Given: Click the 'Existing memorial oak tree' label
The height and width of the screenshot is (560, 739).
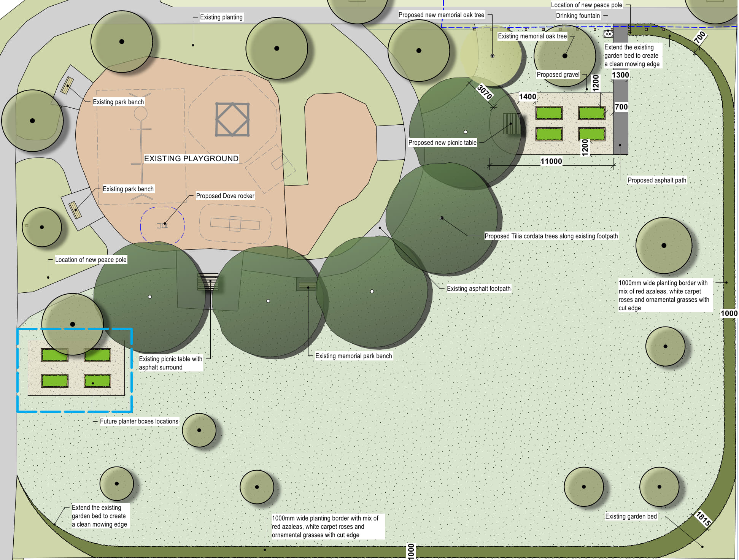Looking at the screenshot, I should (532, 36).
